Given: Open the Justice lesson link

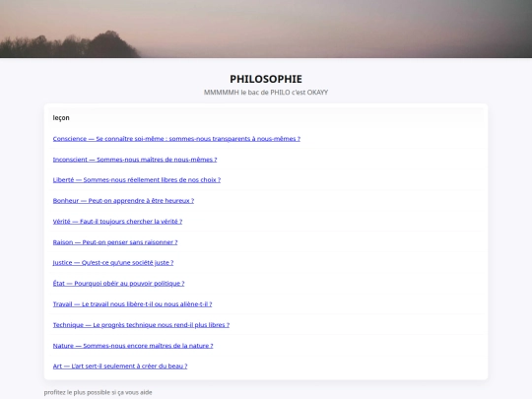Looking at the screenshot, I should (113, 263).
